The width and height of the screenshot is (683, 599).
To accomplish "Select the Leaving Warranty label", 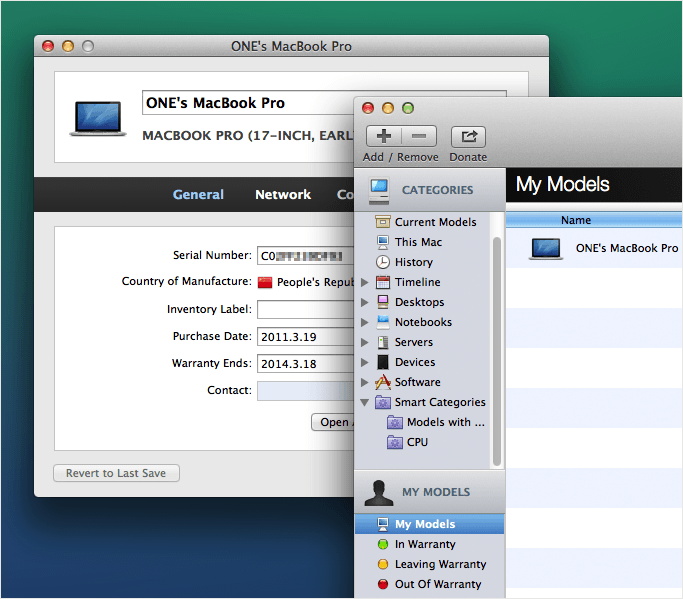I will pyautogui.click(x=440, y=565).
